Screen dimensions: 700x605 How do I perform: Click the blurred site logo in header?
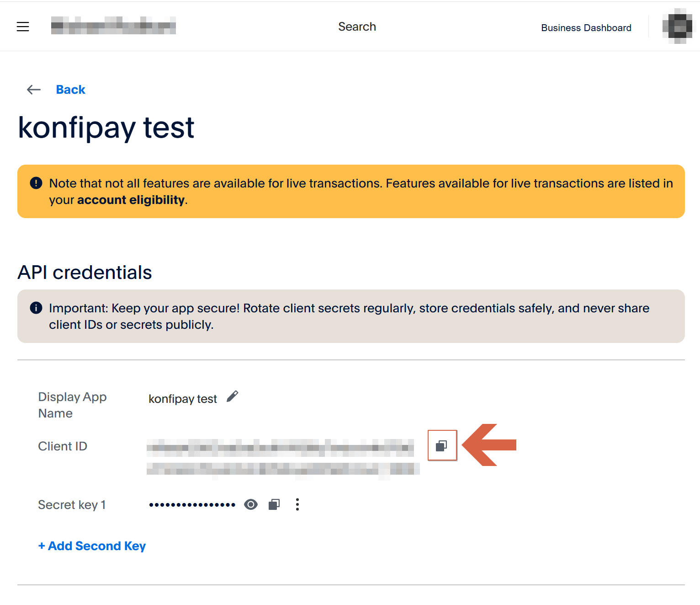tap(113, 26)
